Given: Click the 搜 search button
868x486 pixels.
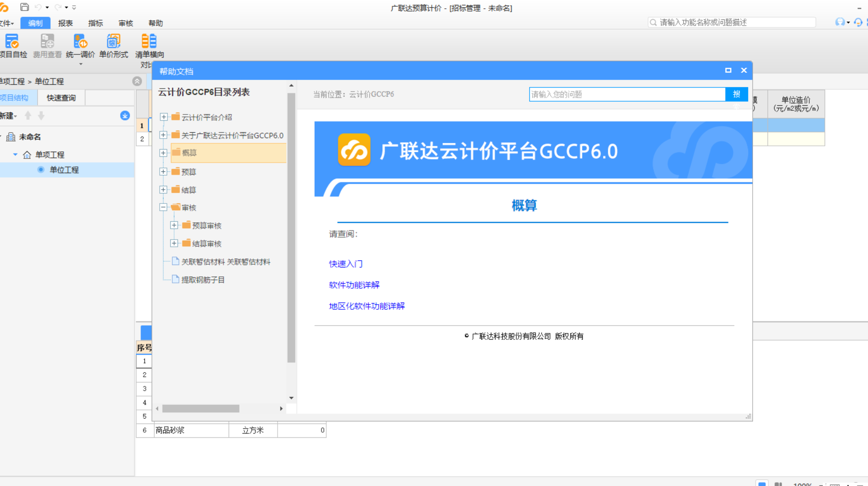Looking at the screenshot, I should pyautogui.click(x=736, y=94).
